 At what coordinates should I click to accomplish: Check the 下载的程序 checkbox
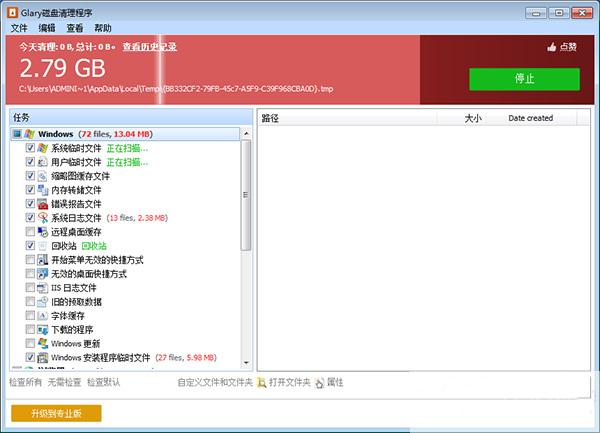click(x=30, y=329)
